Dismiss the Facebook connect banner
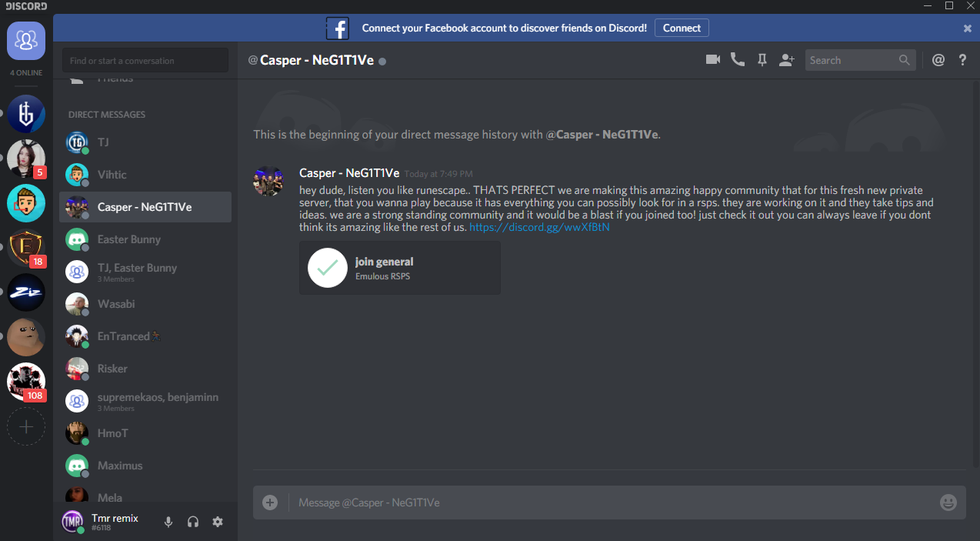The height and width of the screenshot is (541, 980). (x=968, y=28)
